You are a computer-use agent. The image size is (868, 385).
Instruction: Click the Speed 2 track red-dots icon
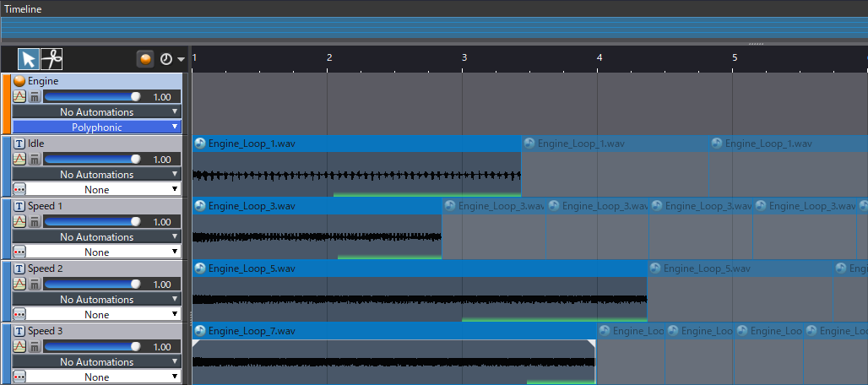tap(19, 314)
